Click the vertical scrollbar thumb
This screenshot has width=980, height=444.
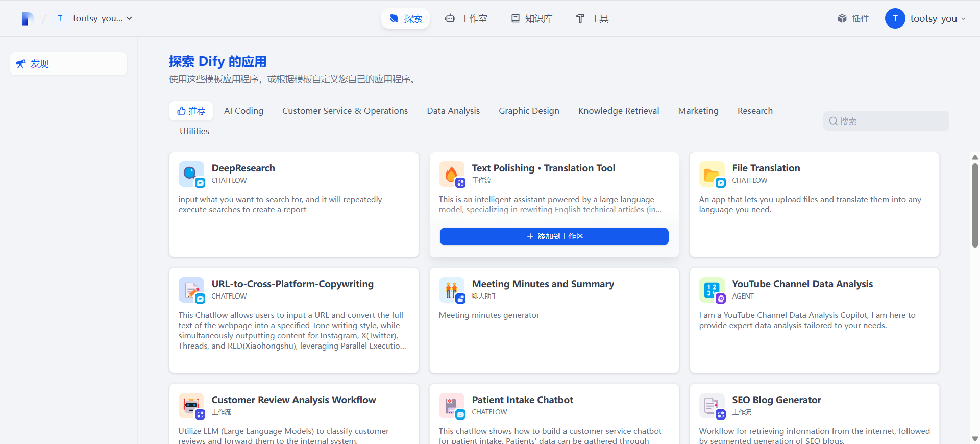point(975,205)
